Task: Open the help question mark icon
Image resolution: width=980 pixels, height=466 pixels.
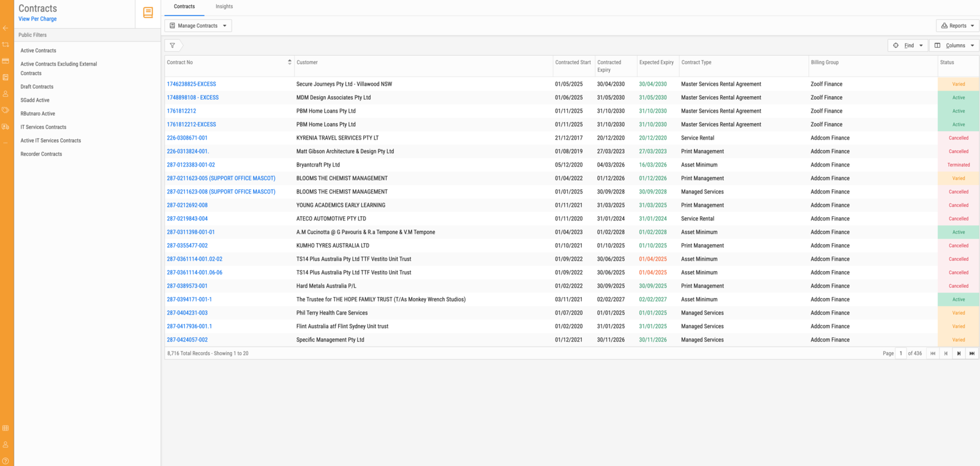Action: pos(6,461)
